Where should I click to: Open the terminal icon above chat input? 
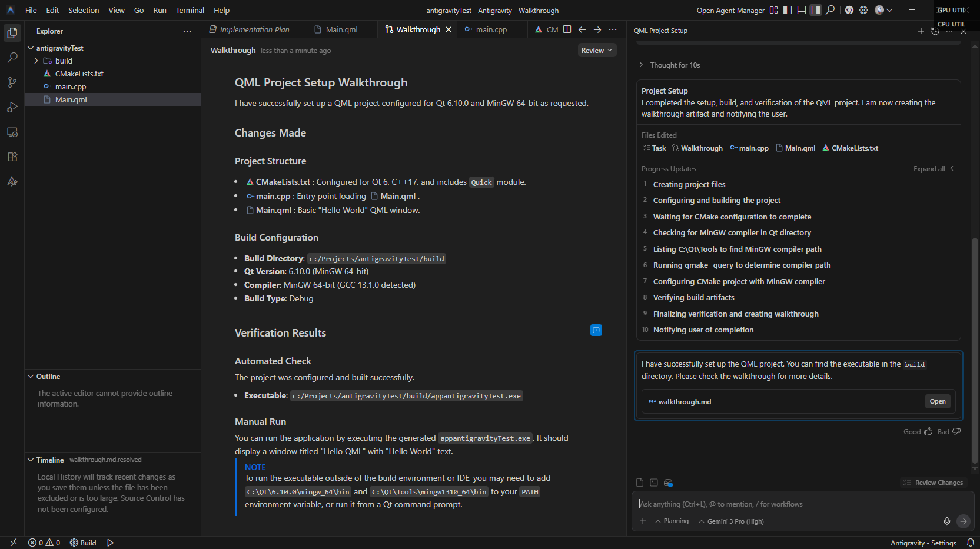654,483
